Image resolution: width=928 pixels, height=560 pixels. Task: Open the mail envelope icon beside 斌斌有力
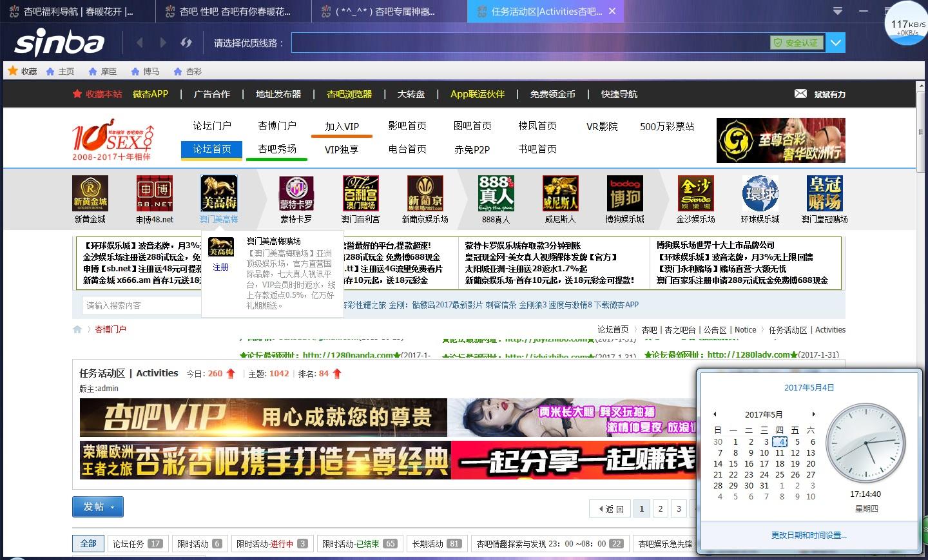pyautogui.click(x=799, y=93)
